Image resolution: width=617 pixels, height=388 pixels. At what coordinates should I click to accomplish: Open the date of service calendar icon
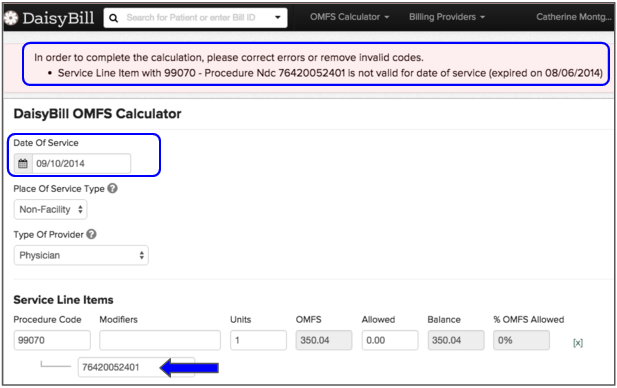click(x=23, y=163)
